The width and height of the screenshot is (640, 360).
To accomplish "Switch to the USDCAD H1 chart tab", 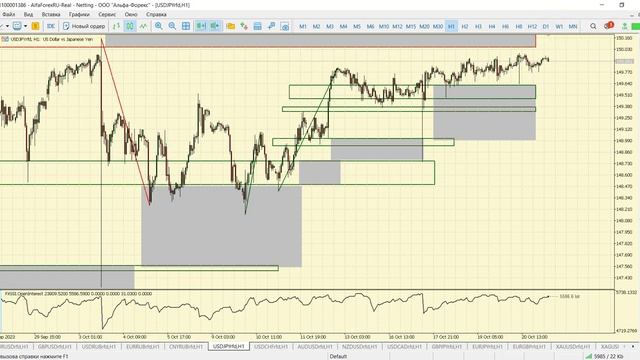I will (x=404, y=347).
